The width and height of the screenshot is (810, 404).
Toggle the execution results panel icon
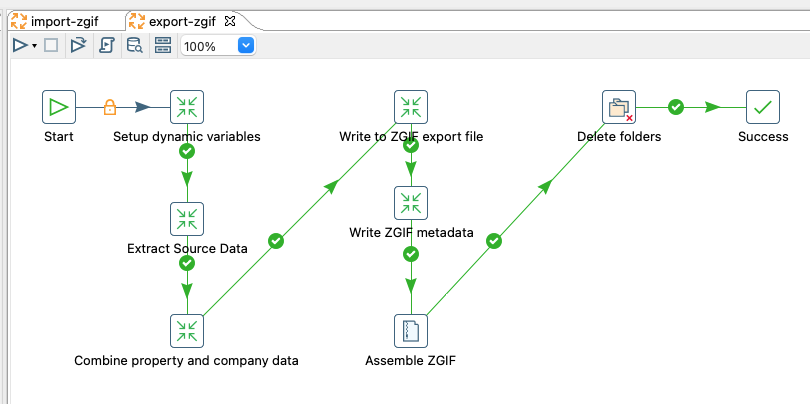point(163,45)
